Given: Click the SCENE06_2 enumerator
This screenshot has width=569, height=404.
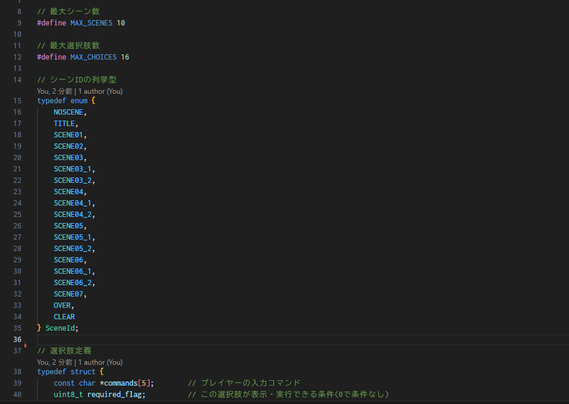Looking at the screenshot, I should click(73, 283).
